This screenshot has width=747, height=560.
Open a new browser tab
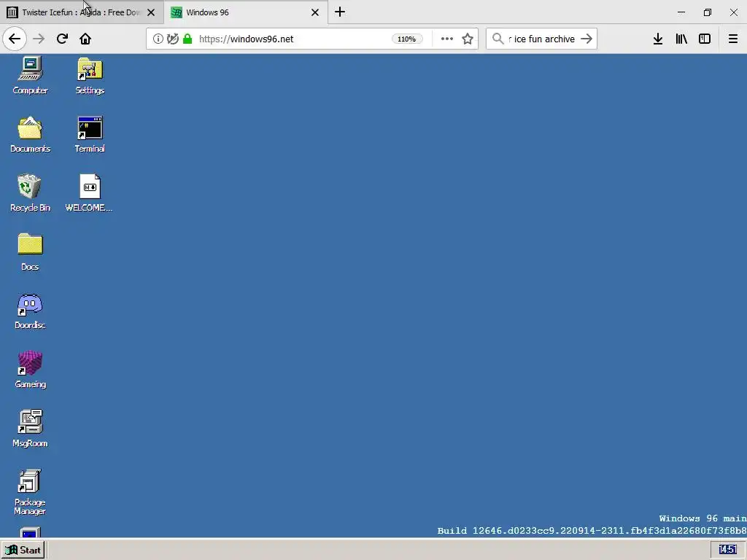point(340,12)
